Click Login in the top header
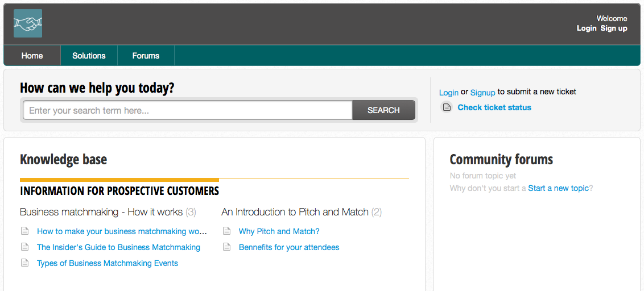Screen dimensions: 644x291 [x=587, y=28]
